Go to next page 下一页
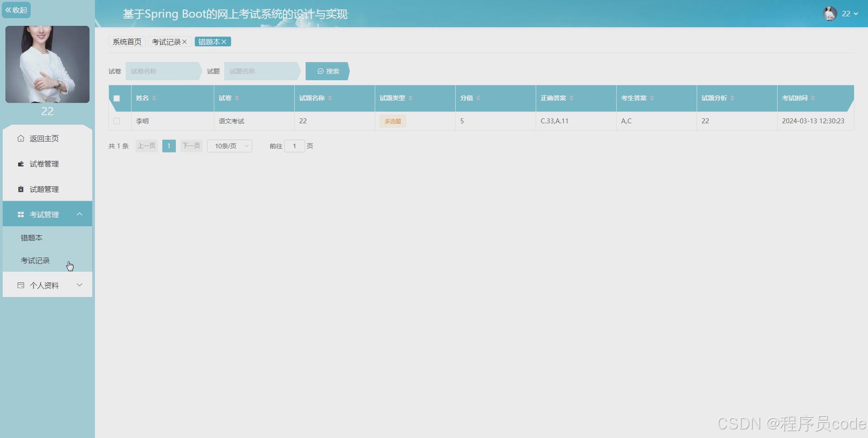 pyautogui.click(x=191, y=146)
